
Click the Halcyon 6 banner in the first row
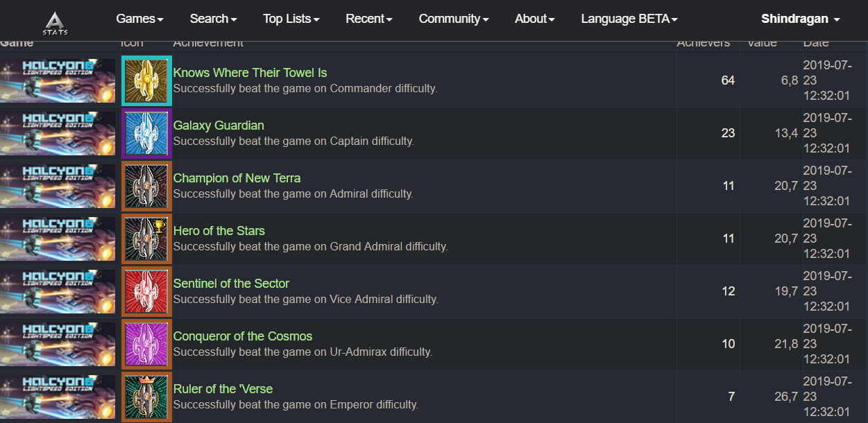(x=58, y=81)
